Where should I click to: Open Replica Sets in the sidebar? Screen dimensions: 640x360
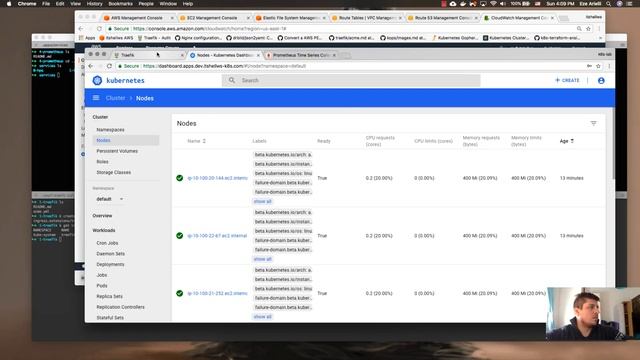[x=110, y=296]
